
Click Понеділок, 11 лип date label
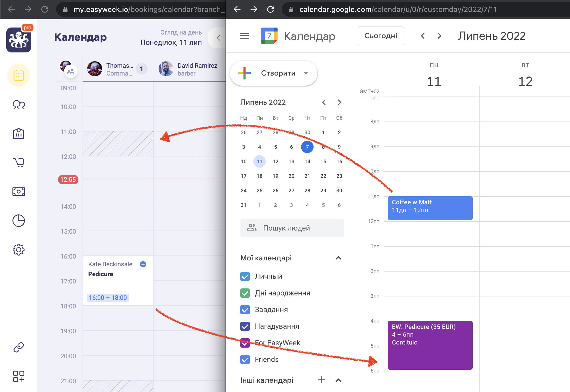(x=171, y=43)
